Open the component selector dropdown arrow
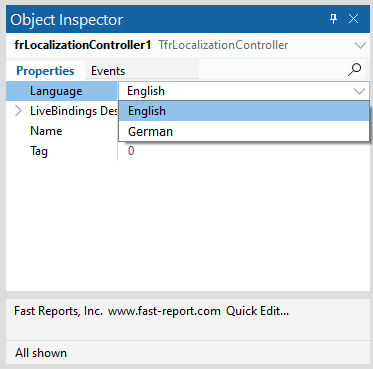This screenshot has width=373, height=369. (360, 45)
